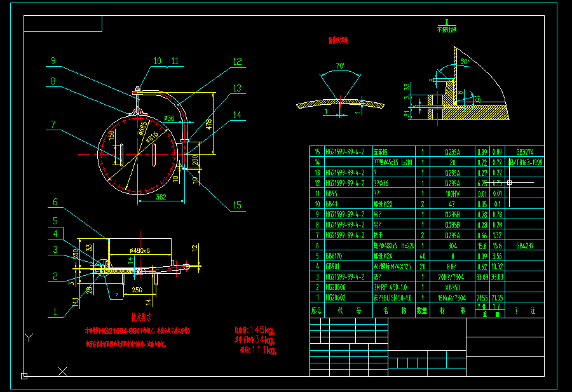Select part balloon number 7
The width and height of the screenshot is (572, 392).
point(53,125)
